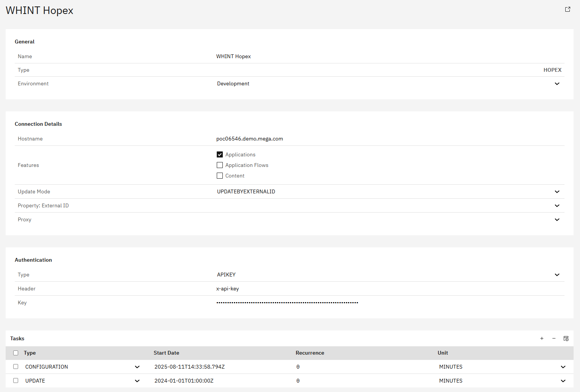This screenshot has width=580, height=392.
Task: Click the Tasks section title
Action: (x=17, y=338)
